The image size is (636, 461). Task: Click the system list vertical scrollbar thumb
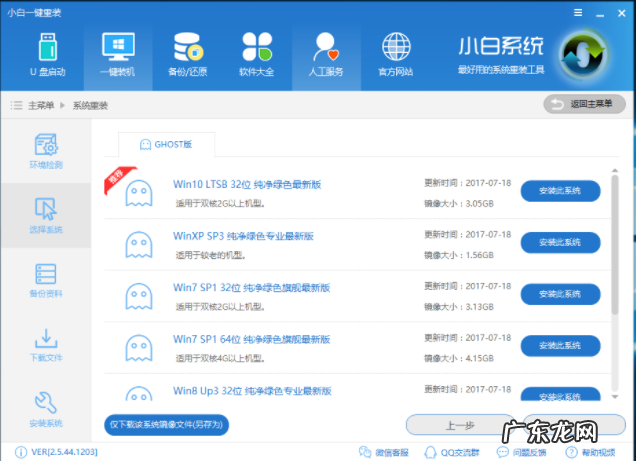click(615, 244)
